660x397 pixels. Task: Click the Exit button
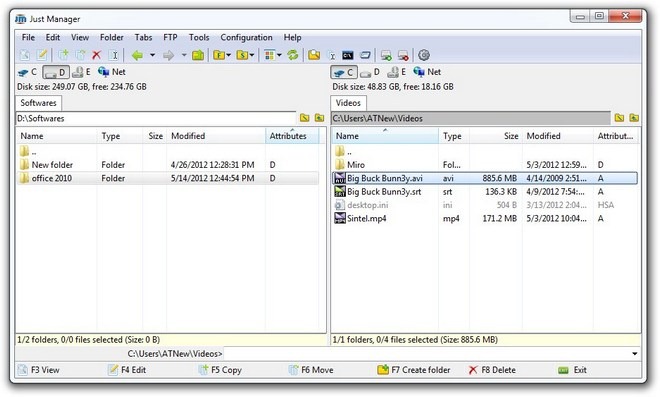(x=572, y=370)
